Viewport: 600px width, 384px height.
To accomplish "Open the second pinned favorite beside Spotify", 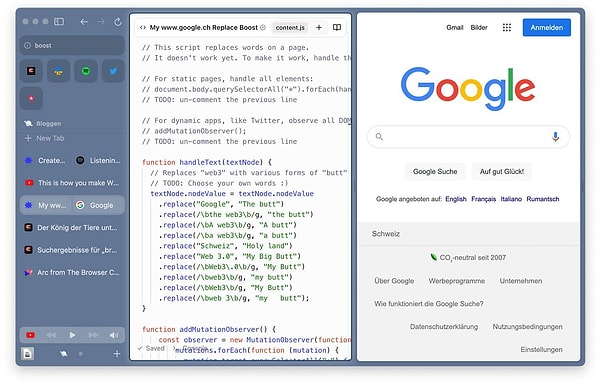I will tap(59, 71).
